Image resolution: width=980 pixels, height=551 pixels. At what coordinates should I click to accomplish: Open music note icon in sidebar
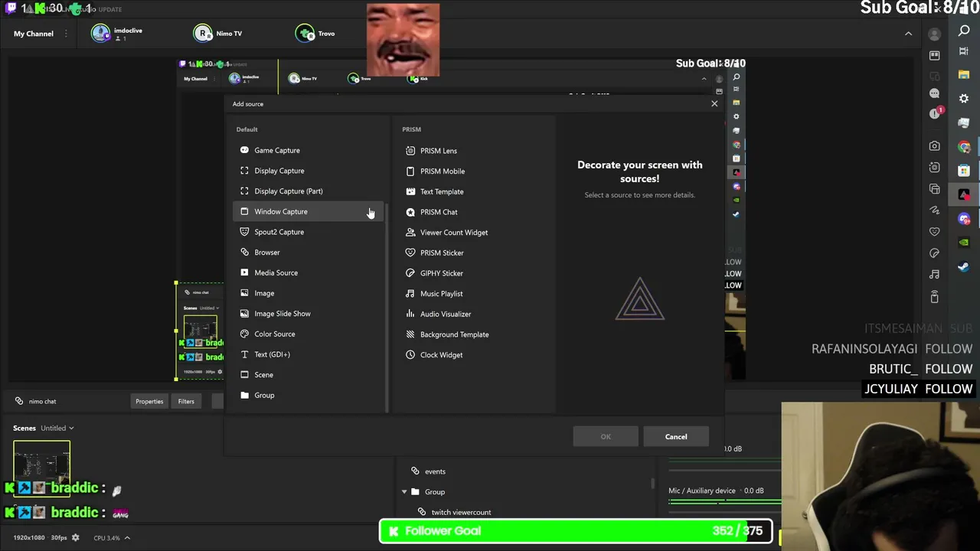(x=934, y=274)
